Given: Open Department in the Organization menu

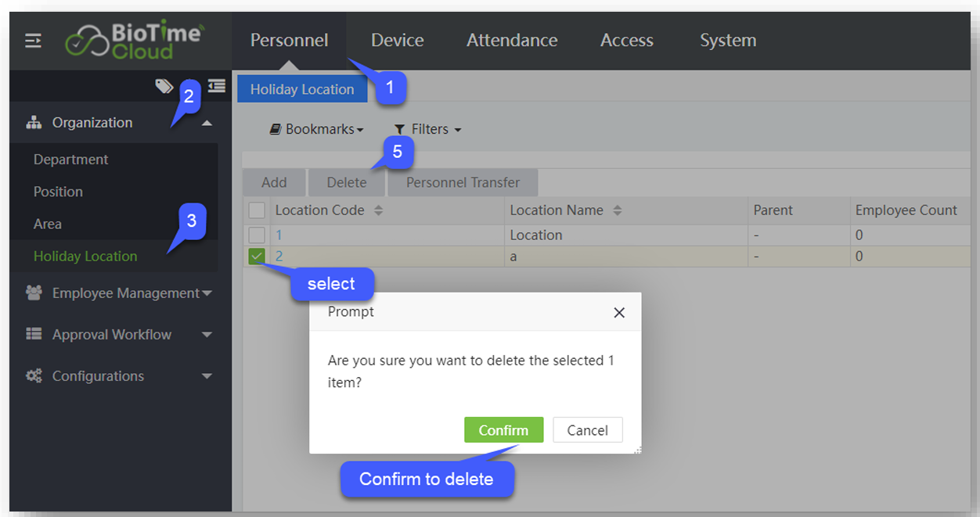Looking at the screenshot, I should 71,160.
